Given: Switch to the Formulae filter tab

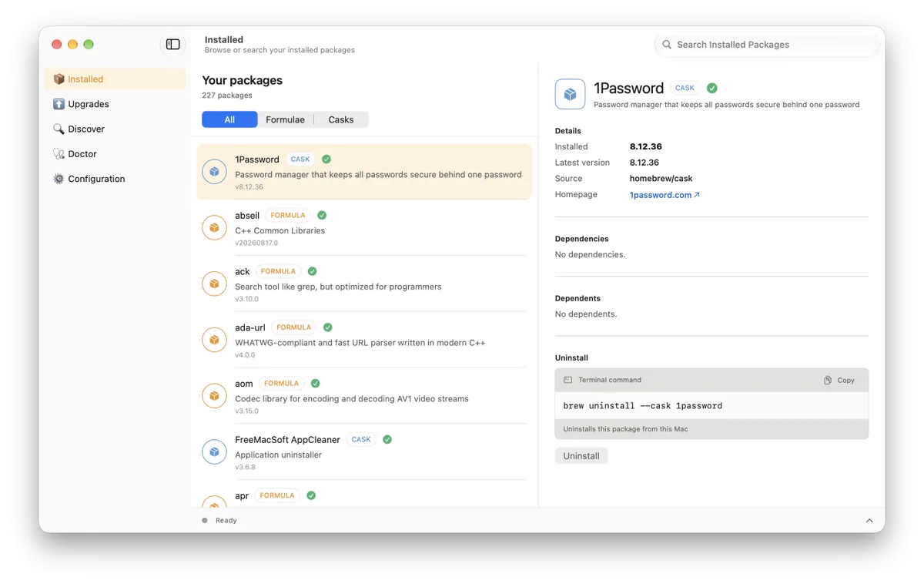Looking at the screenshot, I should [x=285, y=119].
